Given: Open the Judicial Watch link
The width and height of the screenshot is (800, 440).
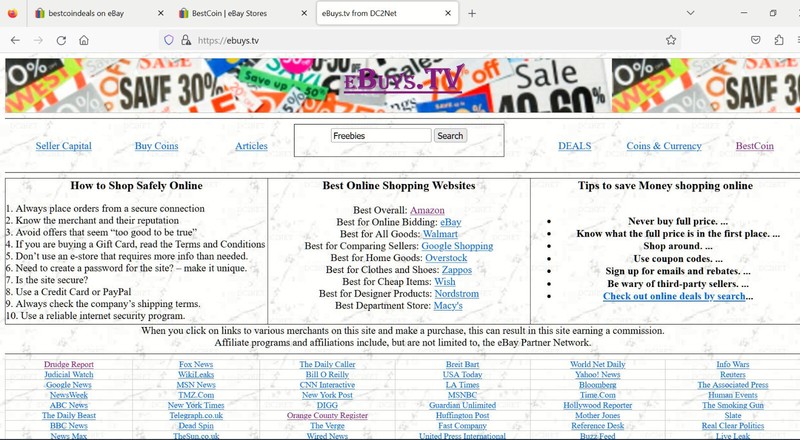Looking at the screenshot, I should tap(69, 375).
